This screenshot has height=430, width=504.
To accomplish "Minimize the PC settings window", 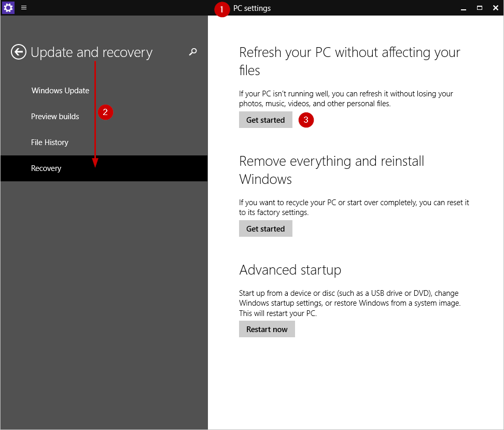I will point(463,8).
